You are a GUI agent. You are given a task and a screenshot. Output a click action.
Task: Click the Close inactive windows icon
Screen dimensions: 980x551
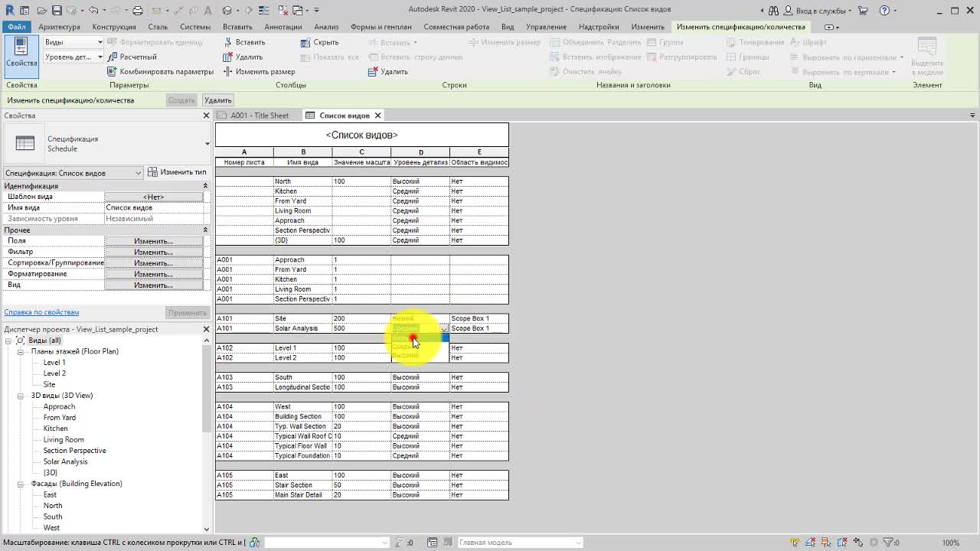pyautogui.click(x=283, y=11)
